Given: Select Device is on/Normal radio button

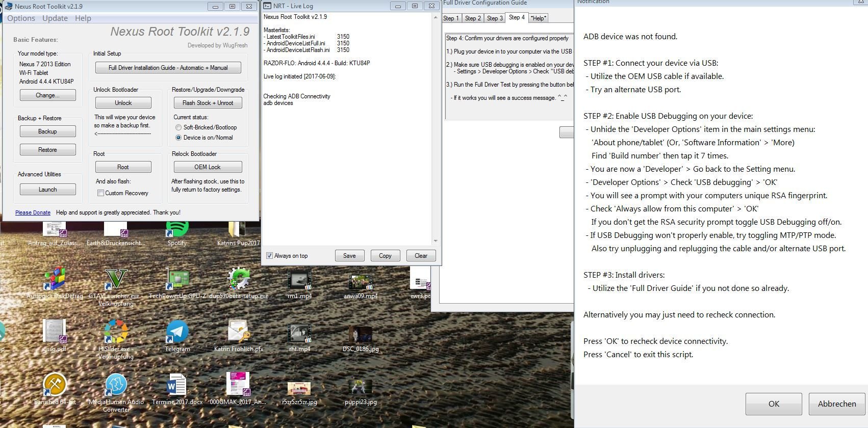Looking at the screenshot, I should point(178,138).
